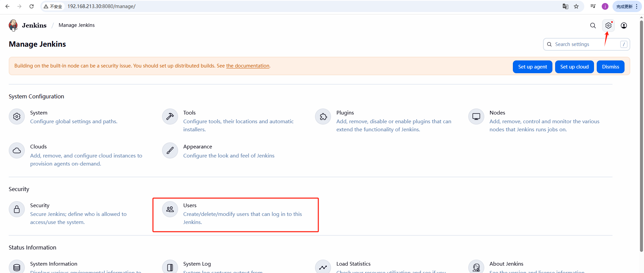Click the Manage Jenkins breadcrumb
Image resolution: width=644 pixels, height=273 pixels.
(x=76, y=25)
